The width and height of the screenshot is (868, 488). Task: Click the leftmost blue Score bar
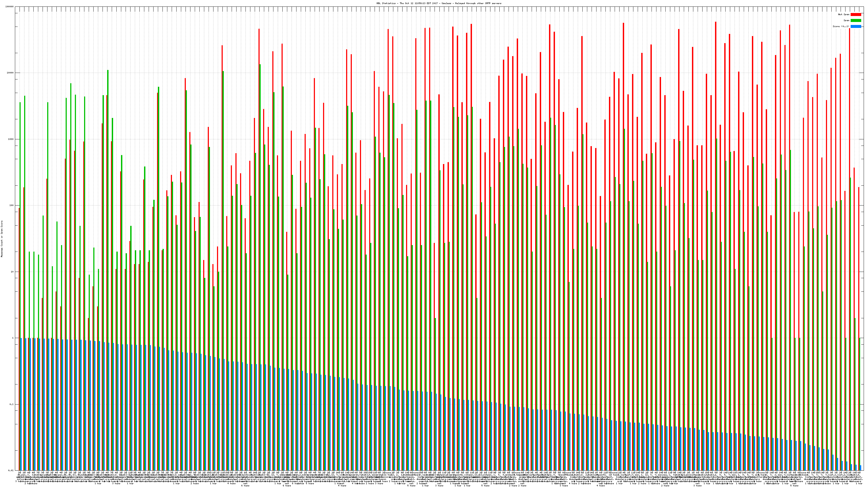21,404
